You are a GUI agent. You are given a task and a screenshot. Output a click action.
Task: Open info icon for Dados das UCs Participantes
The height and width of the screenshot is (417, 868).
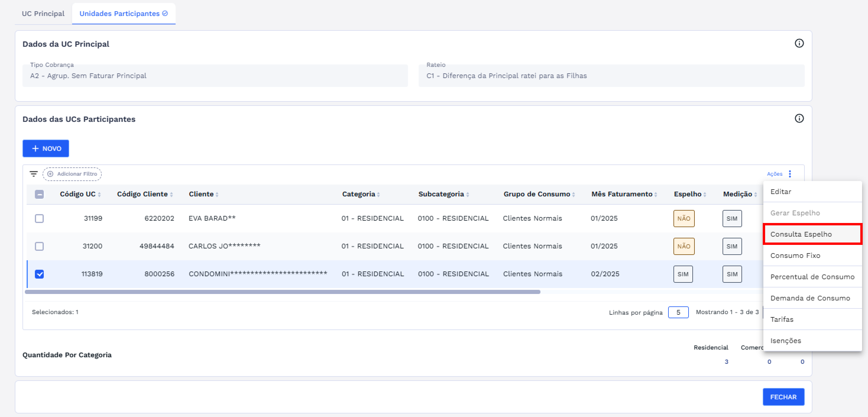click(799, 118)
